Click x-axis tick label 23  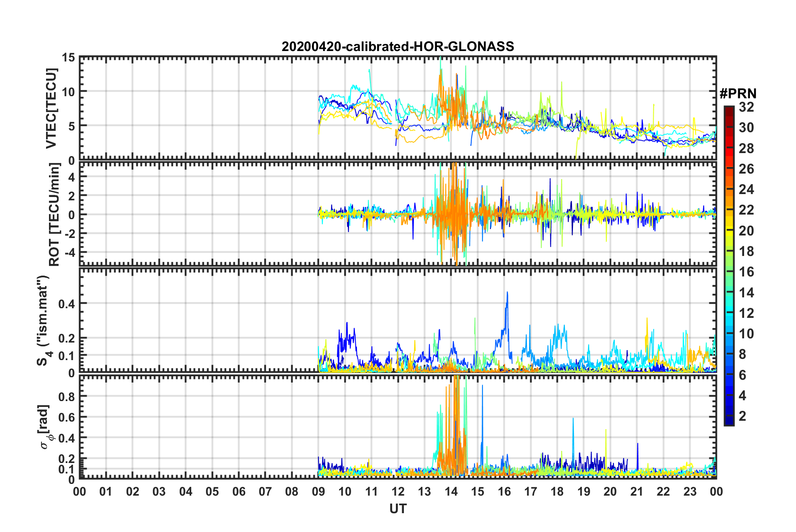pyautogui.click(x=690, y=491)
